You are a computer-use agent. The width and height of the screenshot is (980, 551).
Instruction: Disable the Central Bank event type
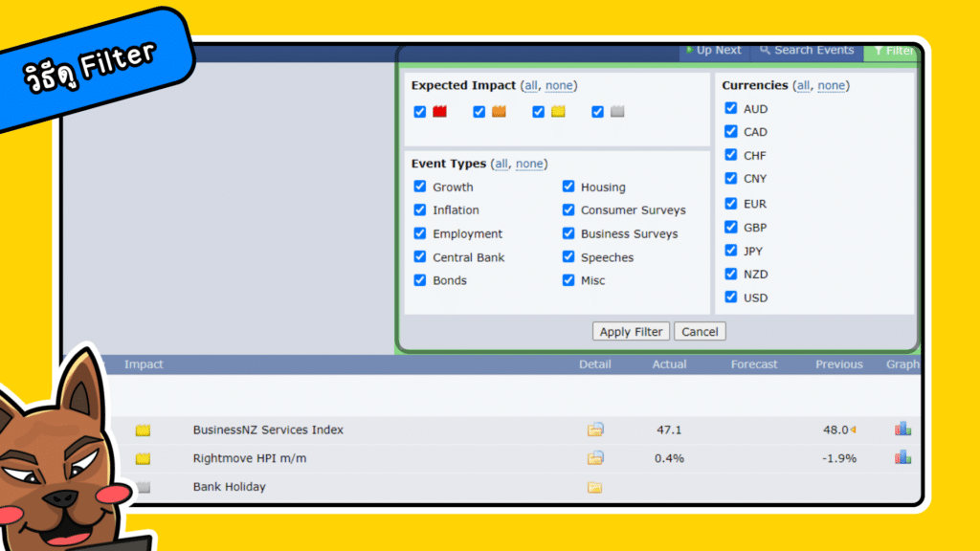point(420,257)
